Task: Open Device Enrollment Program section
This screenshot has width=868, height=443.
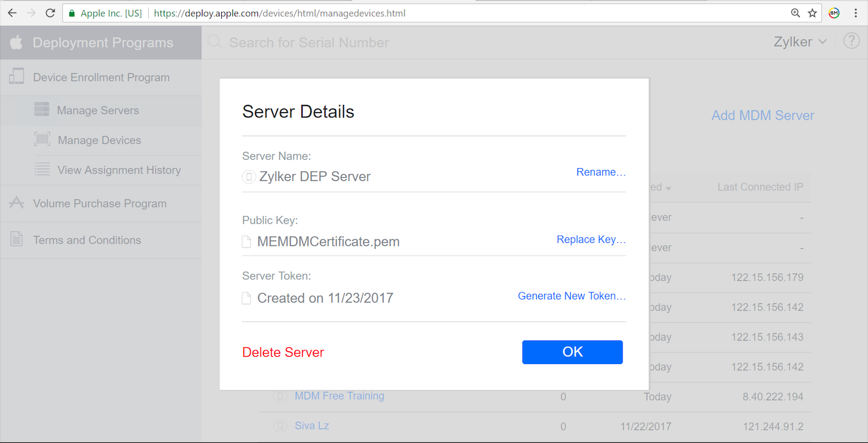Action: pyautogui.click(x=101, y=77)
